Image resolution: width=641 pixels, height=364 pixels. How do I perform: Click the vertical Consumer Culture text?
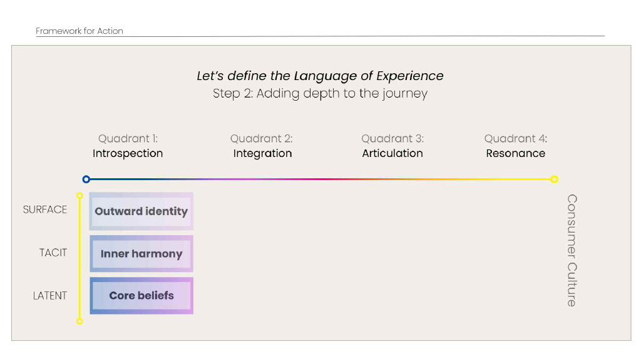[x=572, y=250]
